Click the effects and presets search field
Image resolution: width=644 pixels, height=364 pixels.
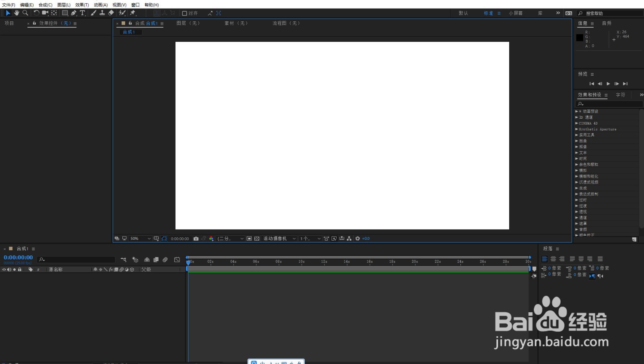coord(609,104)
